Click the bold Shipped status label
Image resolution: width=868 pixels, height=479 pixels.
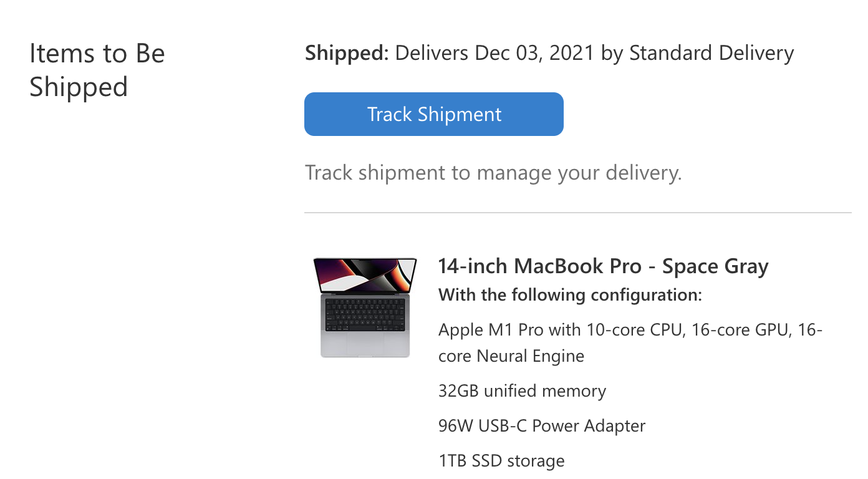click(x=346, y=54)
